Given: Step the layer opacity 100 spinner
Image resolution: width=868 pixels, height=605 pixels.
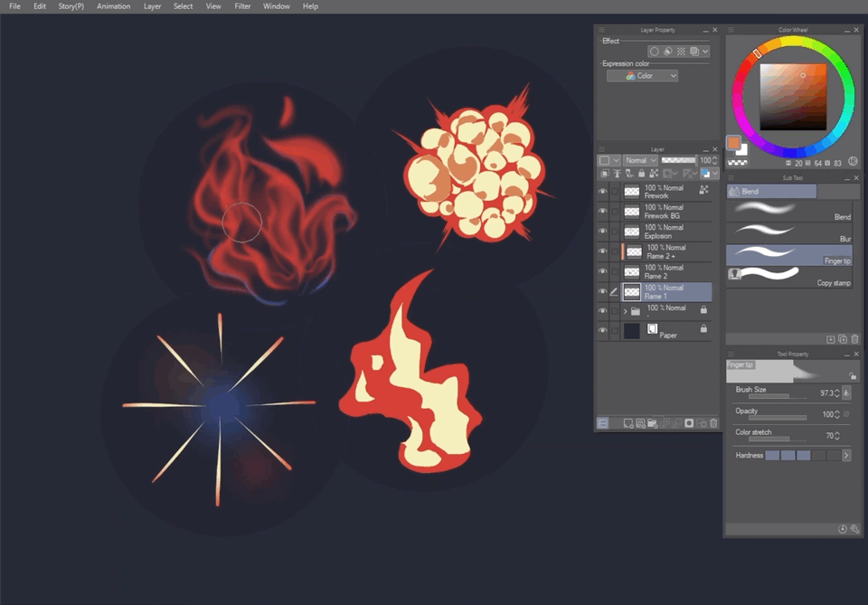Looking at the screenshot, I should [714, 161].
